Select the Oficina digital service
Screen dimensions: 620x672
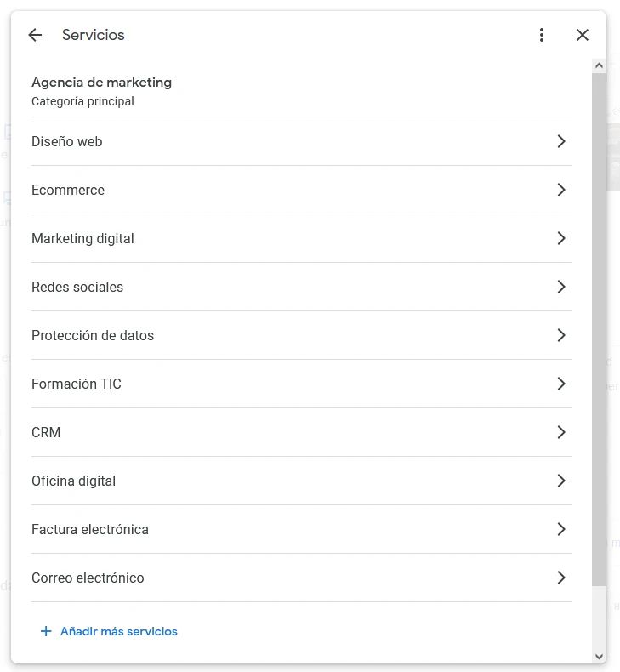(73, 481)
